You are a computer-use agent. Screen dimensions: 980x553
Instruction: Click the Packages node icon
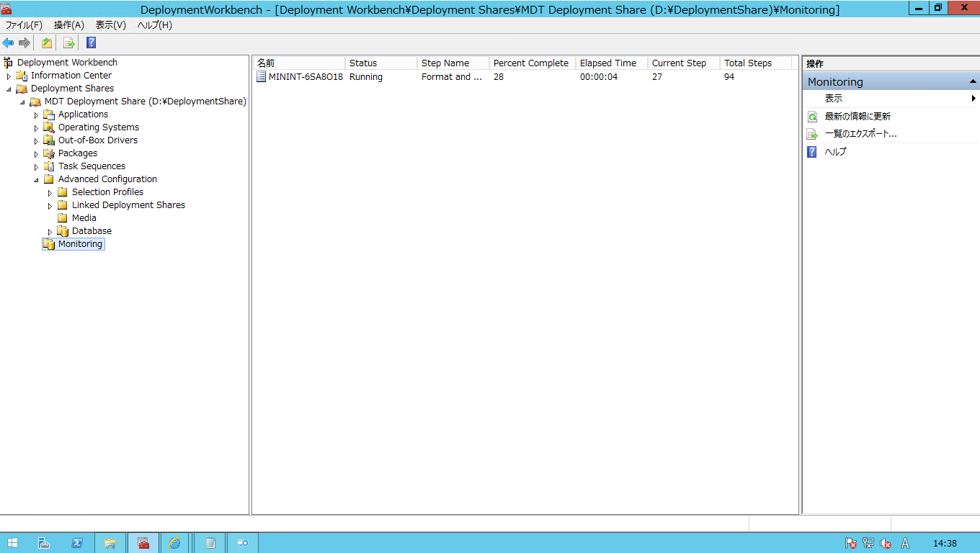coord(49,153)
